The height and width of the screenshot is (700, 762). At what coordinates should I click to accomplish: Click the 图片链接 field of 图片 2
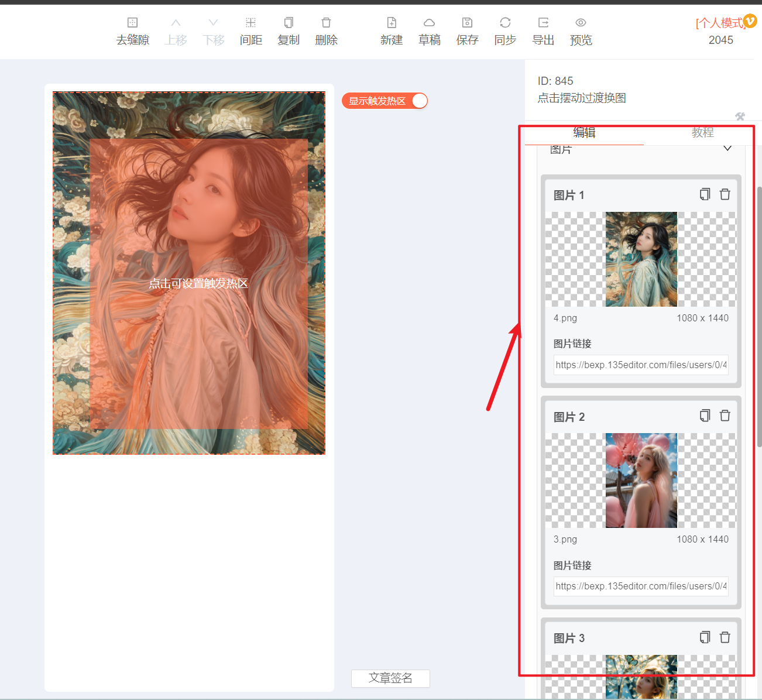click(x=641, y=586)
